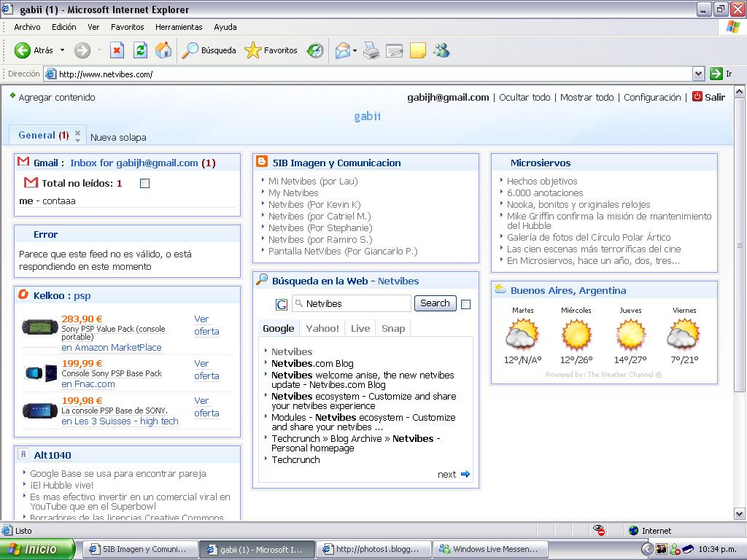Click the Edit toolbar icon
Viewport: 747px width, 560px height.
click(395, 50)
